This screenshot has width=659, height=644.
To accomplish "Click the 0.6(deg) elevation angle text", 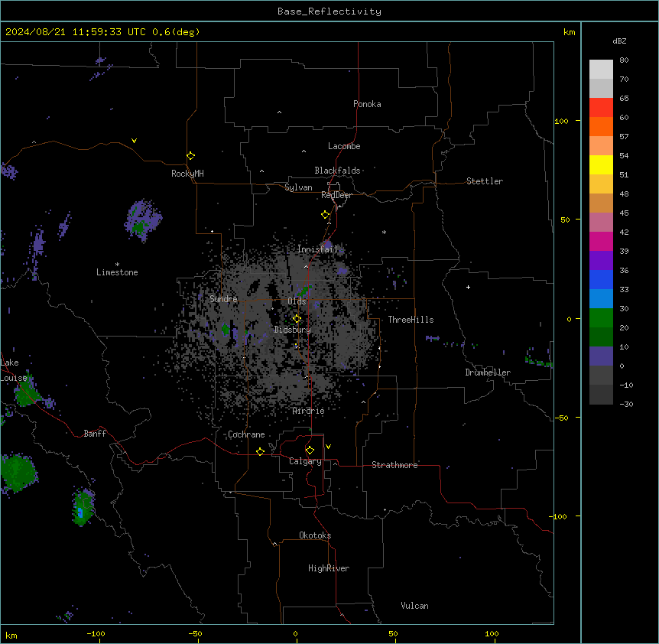I will pyautogui.click(x=176, y=32).
